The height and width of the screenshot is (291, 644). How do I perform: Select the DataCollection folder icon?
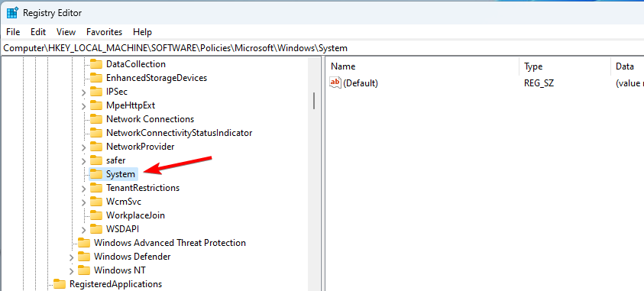click(x=95, y=64)
